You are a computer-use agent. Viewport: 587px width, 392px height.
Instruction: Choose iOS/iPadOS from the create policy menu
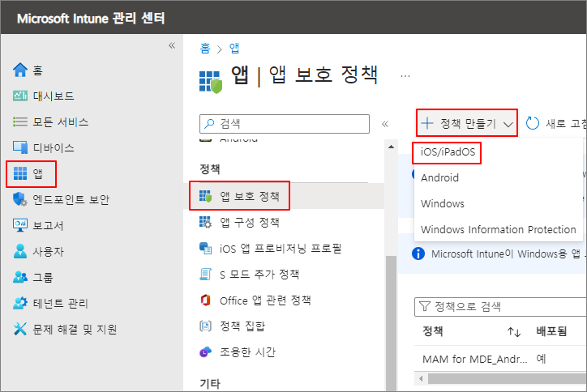tap(448, 152)
